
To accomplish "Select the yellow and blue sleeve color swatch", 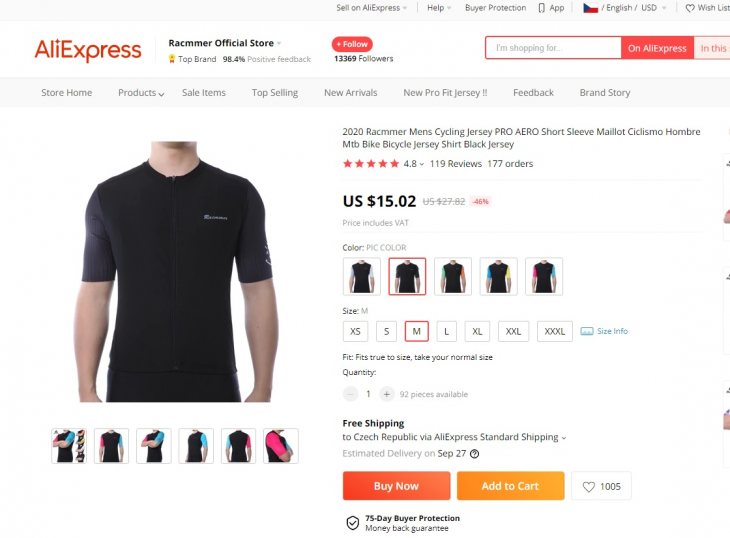I will pos(498,276).
